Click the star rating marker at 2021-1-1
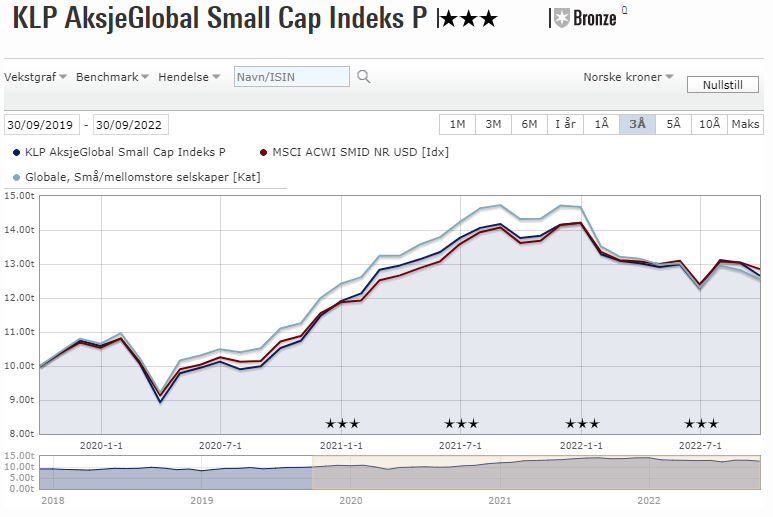 coord(343,423)
